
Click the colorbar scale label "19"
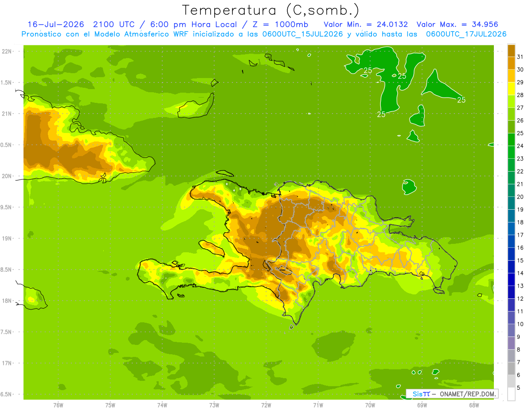(520, 210)
